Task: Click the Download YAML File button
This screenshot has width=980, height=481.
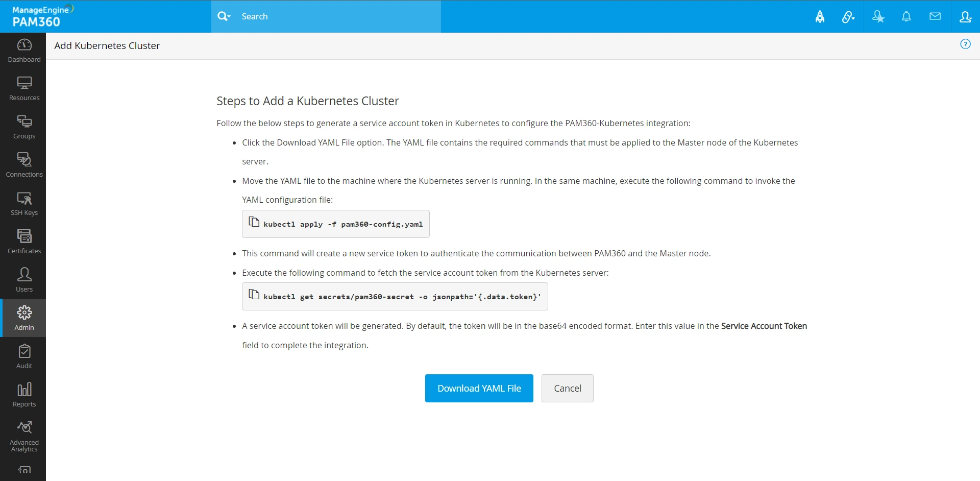Action: click(479, 389)
